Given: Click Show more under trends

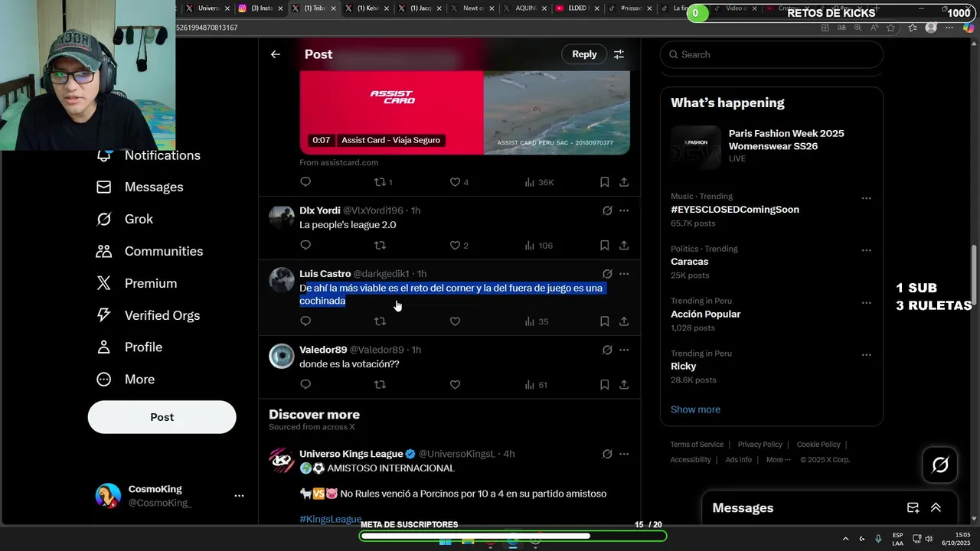Looking at the screenshot, I should coord(695,409).
